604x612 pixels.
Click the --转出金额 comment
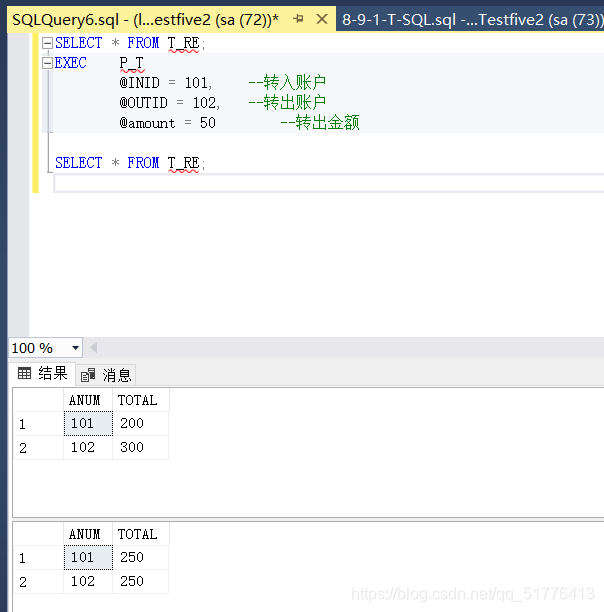point(320,123)
